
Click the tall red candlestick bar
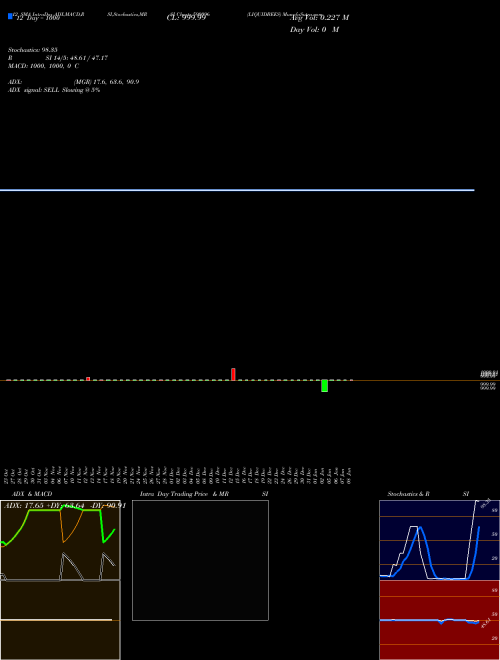coord(233,374)
